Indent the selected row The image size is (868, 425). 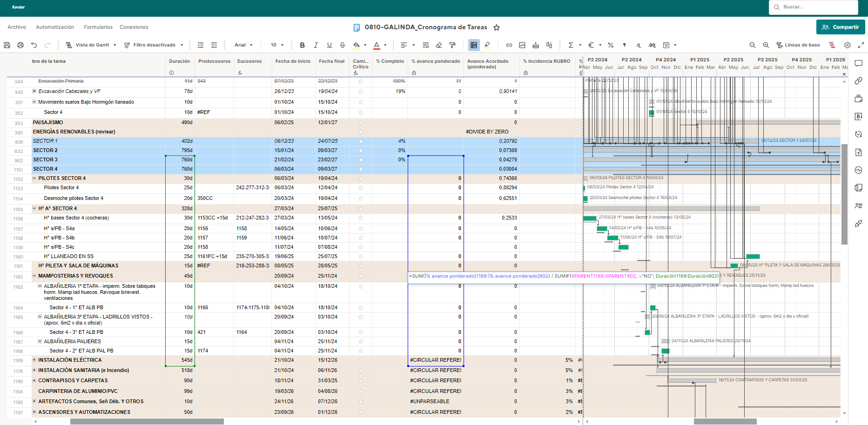point(214,45)
